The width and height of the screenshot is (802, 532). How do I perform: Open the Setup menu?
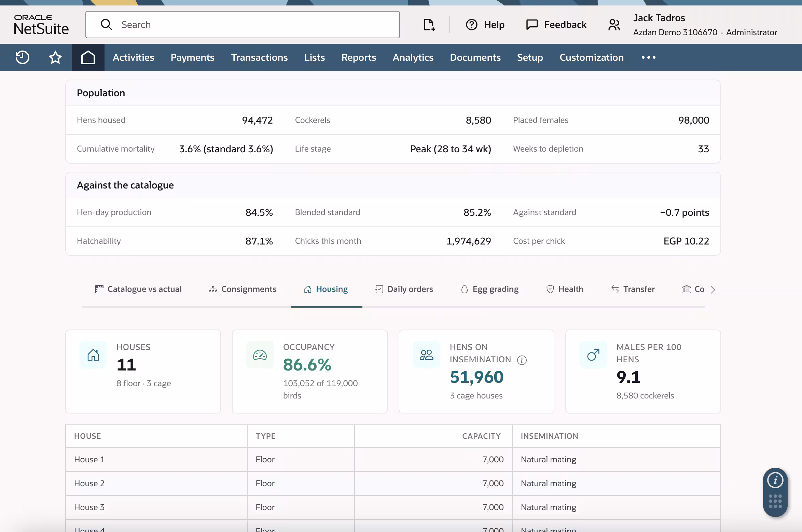click(530, 57)
